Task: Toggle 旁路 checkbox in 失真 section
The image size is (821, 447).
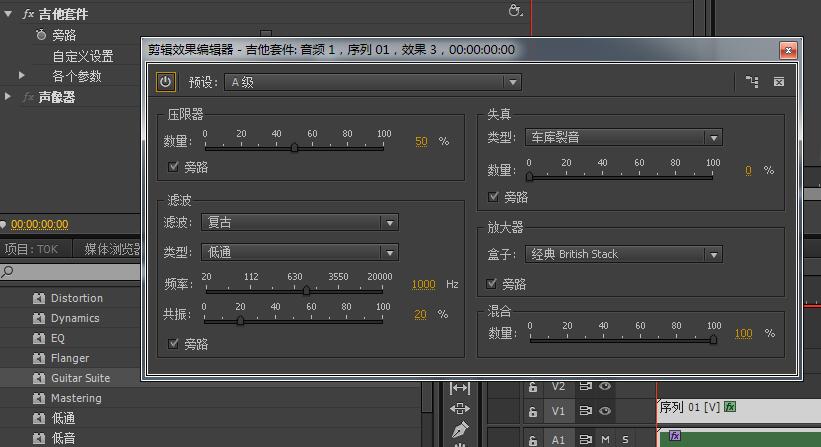Action: click(x=493, y=197)
